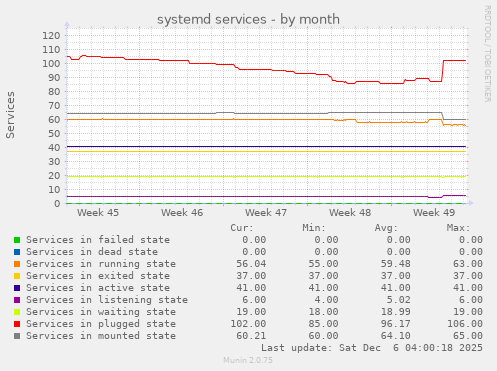The height and width of the screenshot is (371, 497).
Task: Click plugged state current value 102.00
Action: [x=248, y=324]
